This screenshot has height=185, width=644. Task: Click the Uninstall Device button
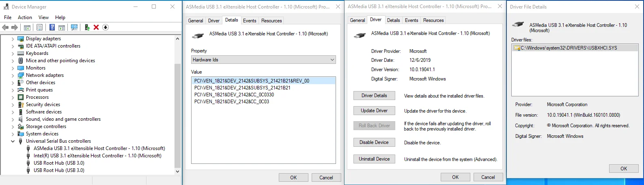tap(374, 159)
